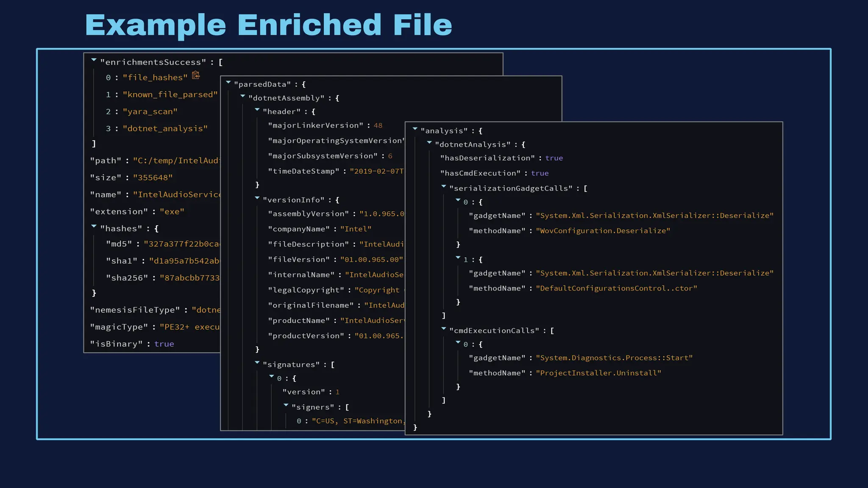Click the "originalFilename" key
The image size is (868, 488).
(311, 305)
